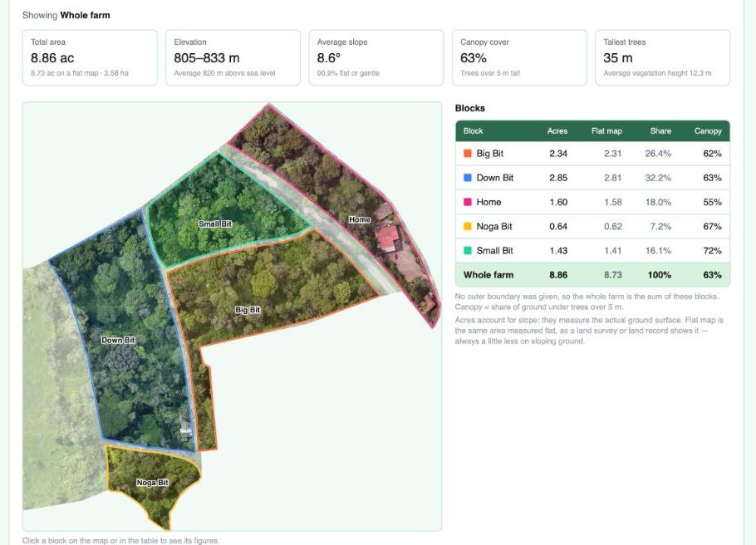Click the 2.31 flat map value

pyautogui.click(x=613, y=154)
